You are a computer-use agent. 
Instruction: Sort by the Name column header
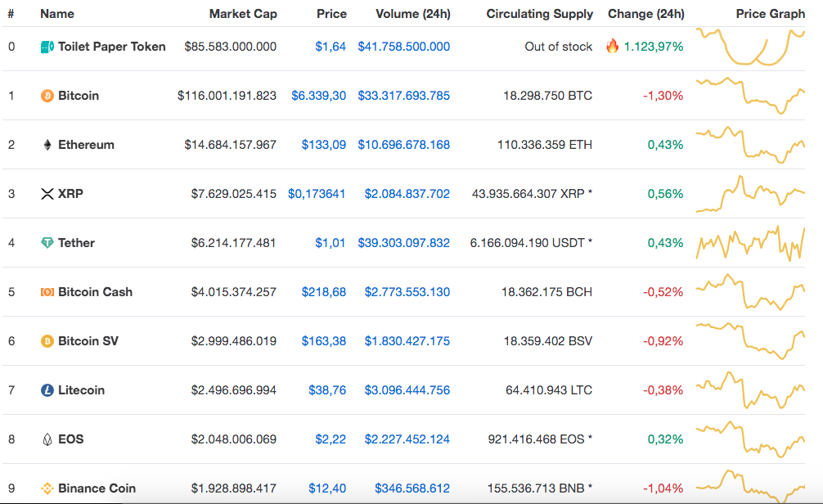click(x=57, y=14)
